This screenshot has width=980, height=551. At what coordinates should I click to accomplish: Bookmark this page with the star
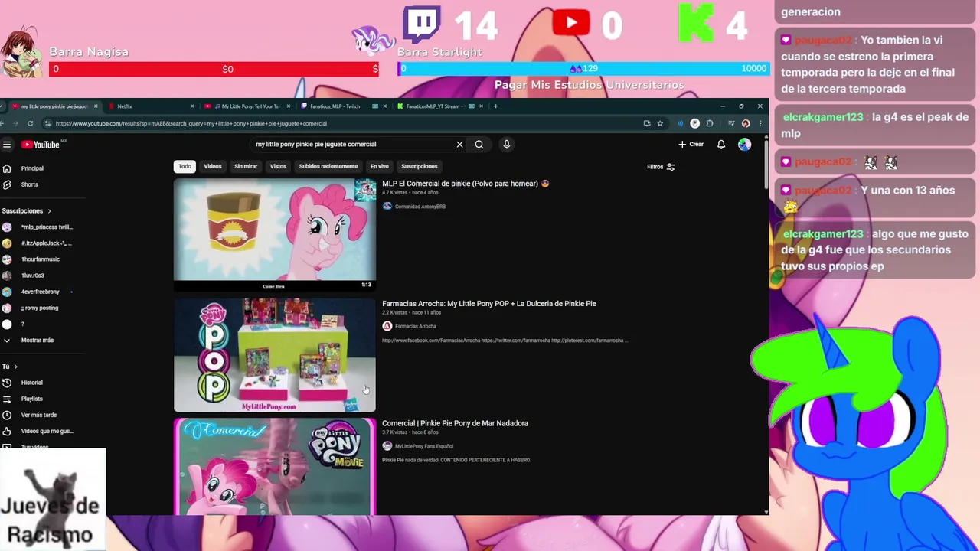click(x=660, y=123)
